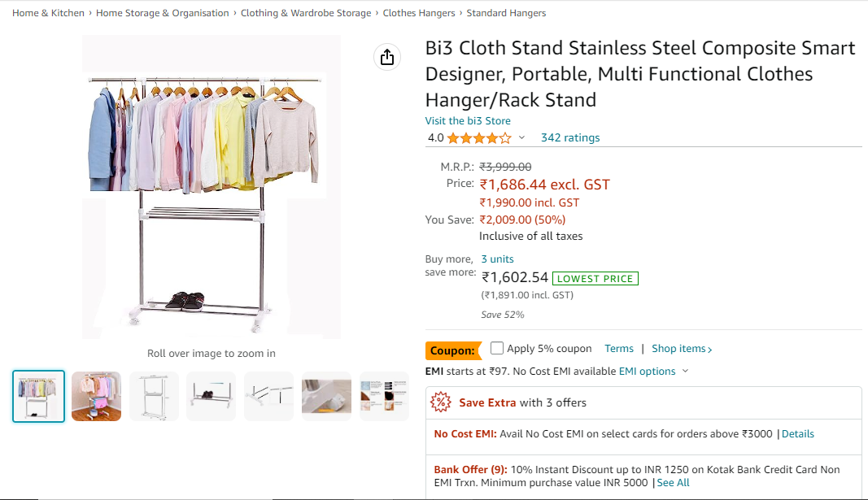Show the rack dimensions outline thumbnail
The image size is (868, 500).
point(154,396)
